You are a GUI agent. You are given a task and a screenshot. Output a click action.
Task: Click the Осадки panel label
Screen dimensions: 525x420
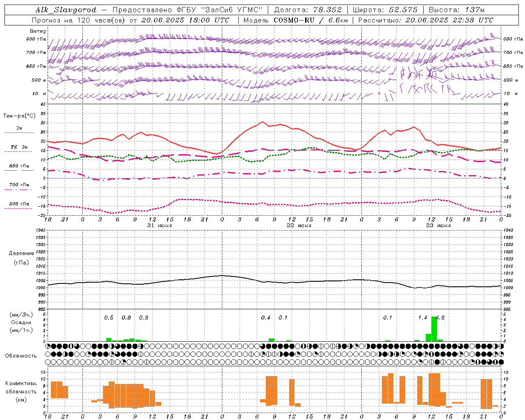(x=21, y=322)
